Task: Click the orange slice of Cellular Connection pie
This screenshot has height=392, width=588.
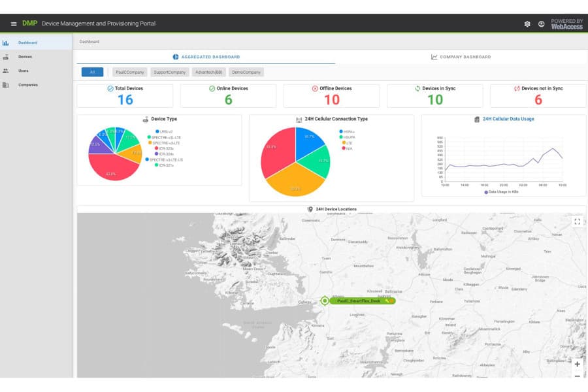Action: [295, 182]
